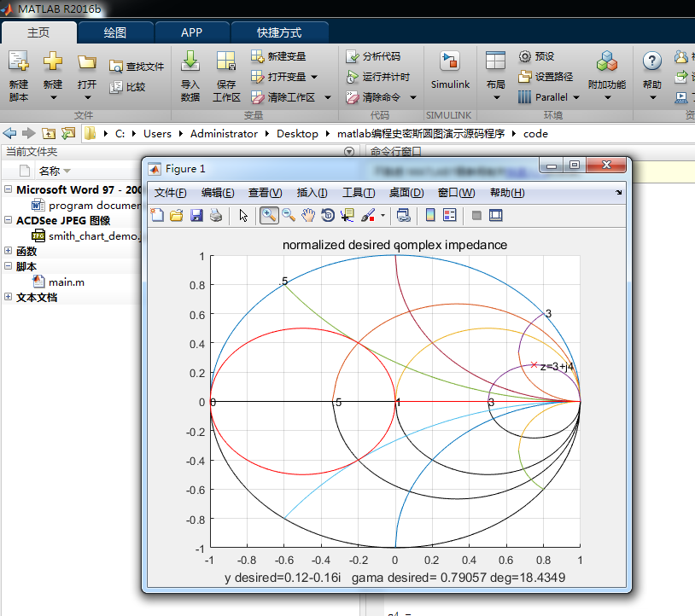The image size is (695, 616).
Task: Open the 桌面(D) menu in Figure 1
Action: 406,193
